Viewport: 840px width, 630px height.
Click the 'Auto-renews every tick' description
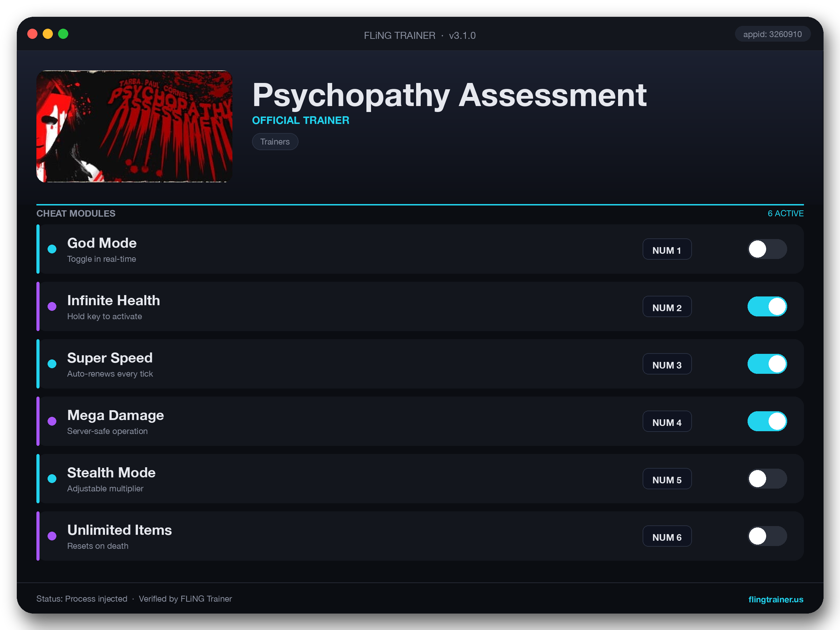(x=110, y=374)
